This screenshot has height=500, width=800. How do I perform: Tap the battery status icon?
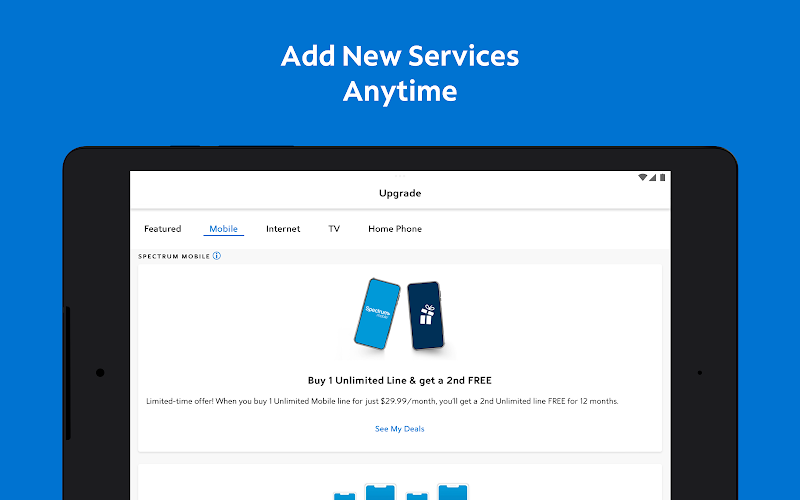662,178
